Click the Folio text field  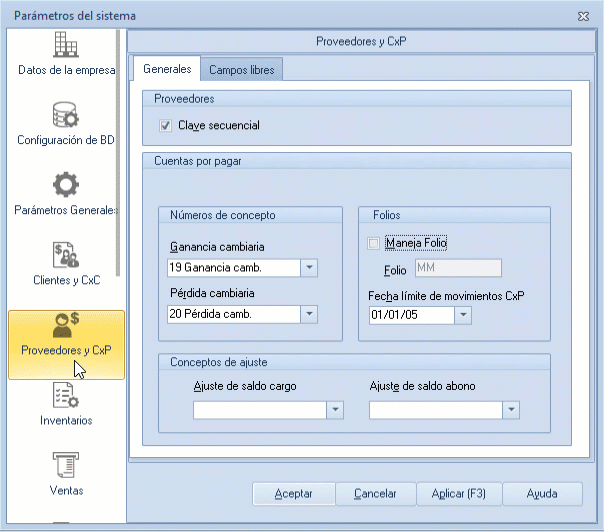(x=458, y=268)
